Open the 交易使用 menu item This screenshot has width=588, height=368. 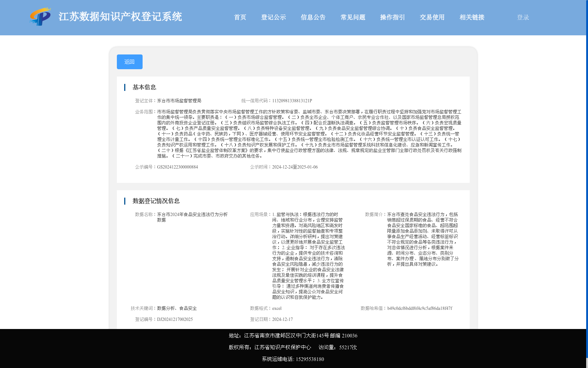(432, 17)
